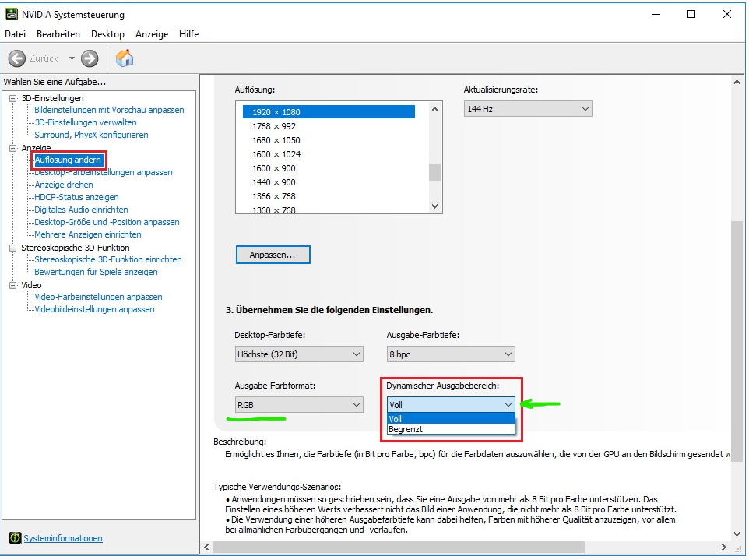The image size is (749, 560).
Task: Collapse the Video tree node
Action: pyautogui.click(x=13, y=285)
